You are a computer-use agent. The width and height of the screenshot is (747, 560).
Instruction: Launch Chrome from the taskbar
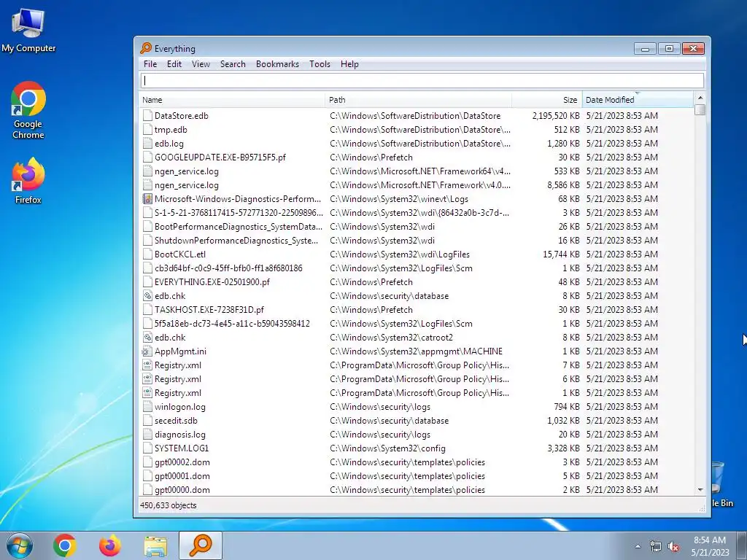coord(65,545)
